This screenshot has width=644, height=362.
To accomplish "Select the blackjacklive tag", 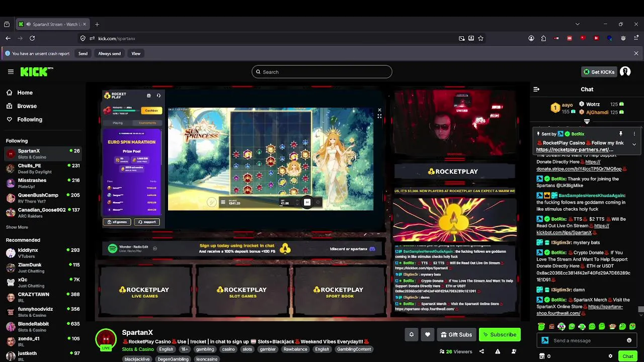I will tap(137, 359).
